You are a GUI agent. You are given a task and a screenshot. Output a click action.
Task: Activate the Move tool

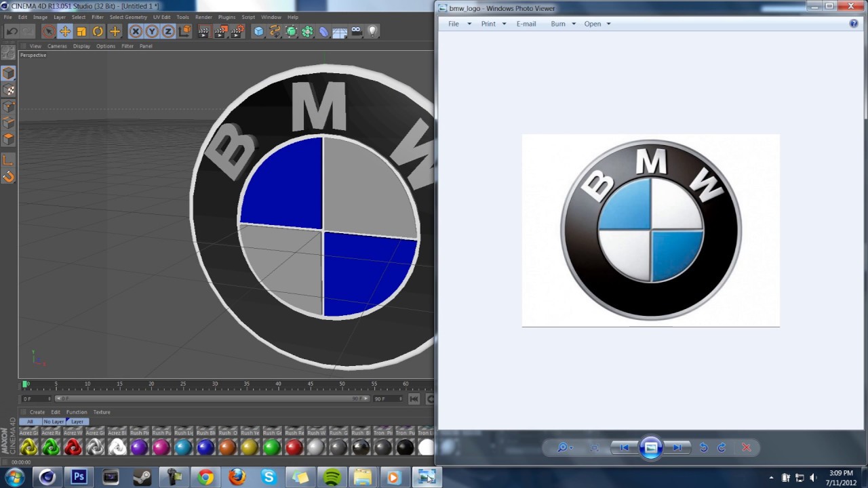click(65, 31)
